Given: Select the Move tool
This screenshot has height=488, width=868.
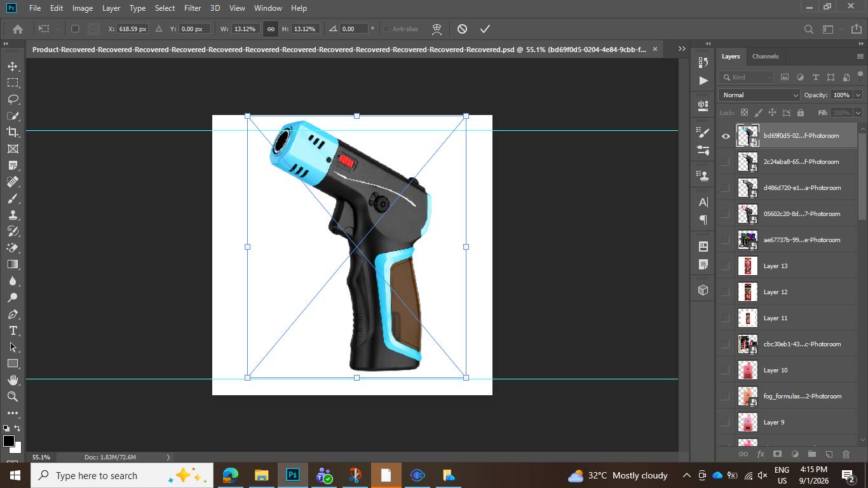Looking at the screenshot, I should (13, 66).
